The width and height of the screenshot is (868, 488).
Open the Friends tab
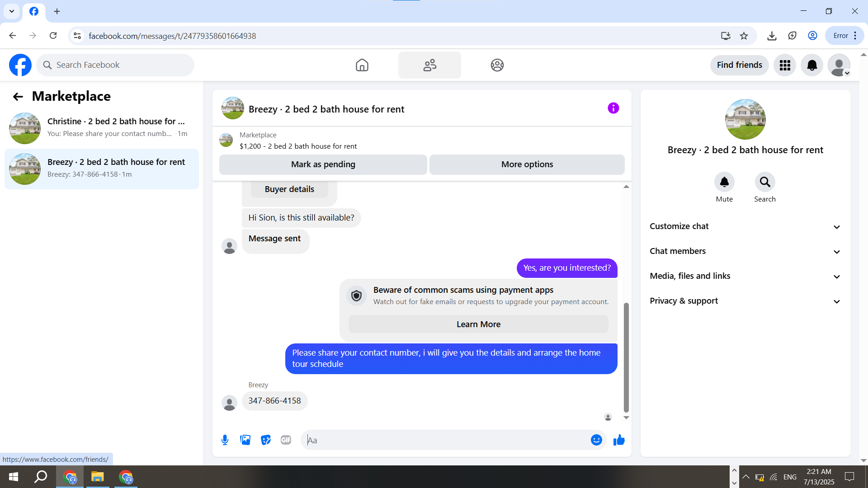tap(429, 66)
